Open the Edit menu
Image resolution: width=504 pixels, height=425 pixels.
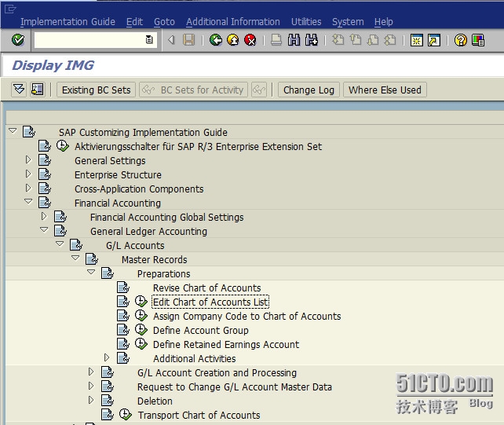(x=134, y=21)
